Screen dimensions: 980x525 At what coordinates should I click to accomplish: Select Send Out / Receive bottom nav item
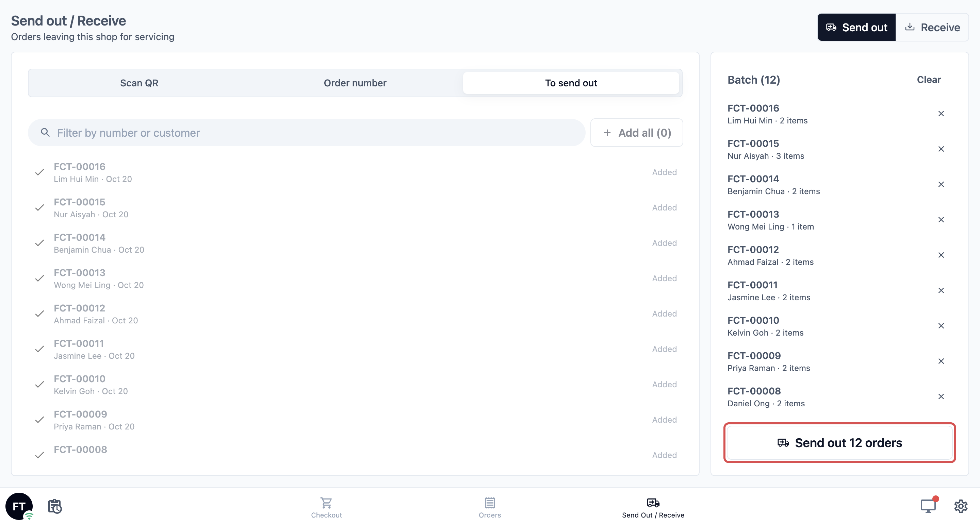pyautogui.click(x=653, y=508)
